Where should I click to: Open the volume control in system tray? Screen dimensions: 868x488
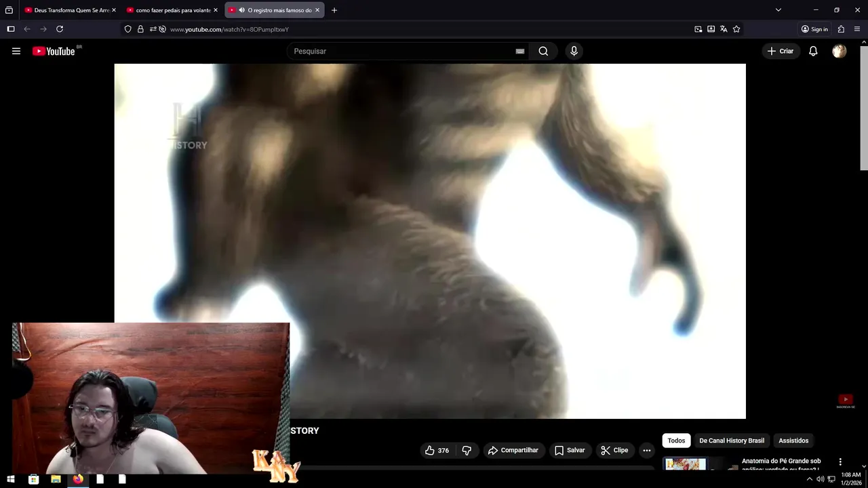pyautogui.click(x=820, y=479)
